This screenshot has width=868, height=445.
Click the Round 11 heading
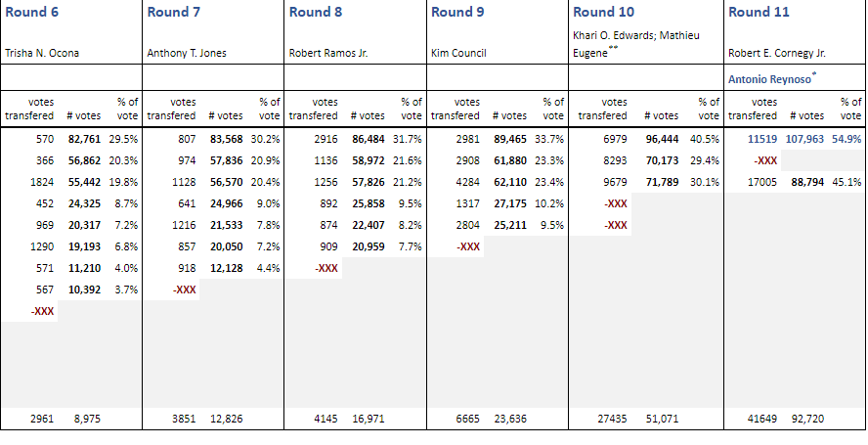[759, 13]
